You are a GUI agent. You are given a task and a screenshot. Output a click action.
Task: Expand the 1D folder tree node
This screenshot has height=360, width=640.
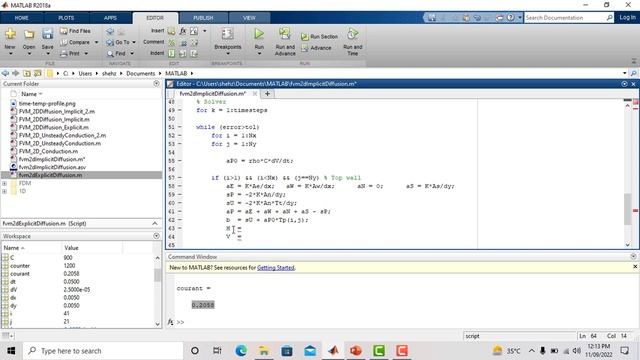point(4,191)
